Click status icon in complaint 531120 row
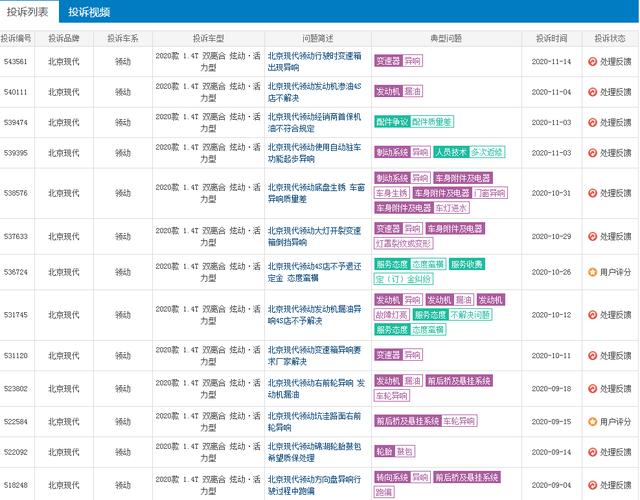This screenshot has height=500, width=640. (592, 356)
